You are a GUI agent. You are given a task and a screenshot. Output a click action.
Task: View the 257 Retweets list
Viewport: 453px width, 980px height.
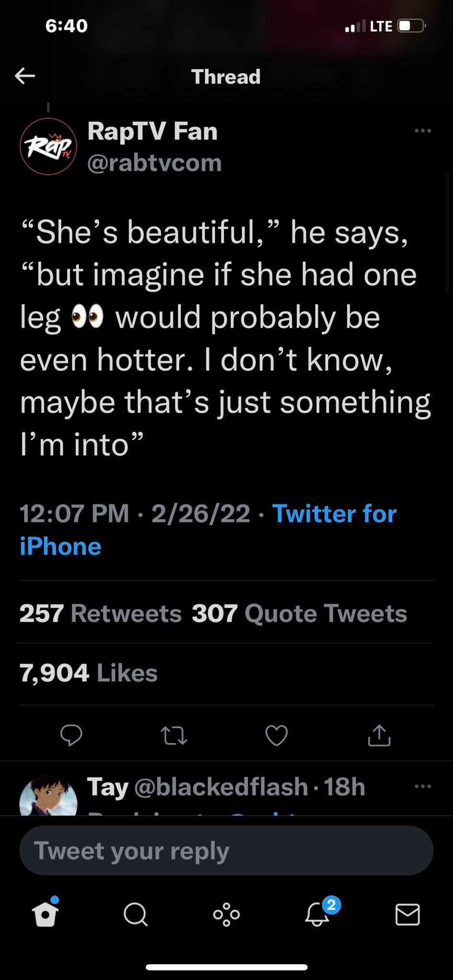pos(101,613)
